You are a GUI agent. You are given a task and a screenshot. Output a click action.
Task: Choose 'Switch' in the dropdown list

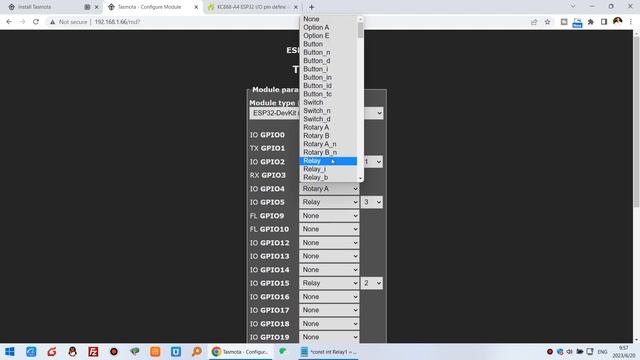(x=328, y=102)
